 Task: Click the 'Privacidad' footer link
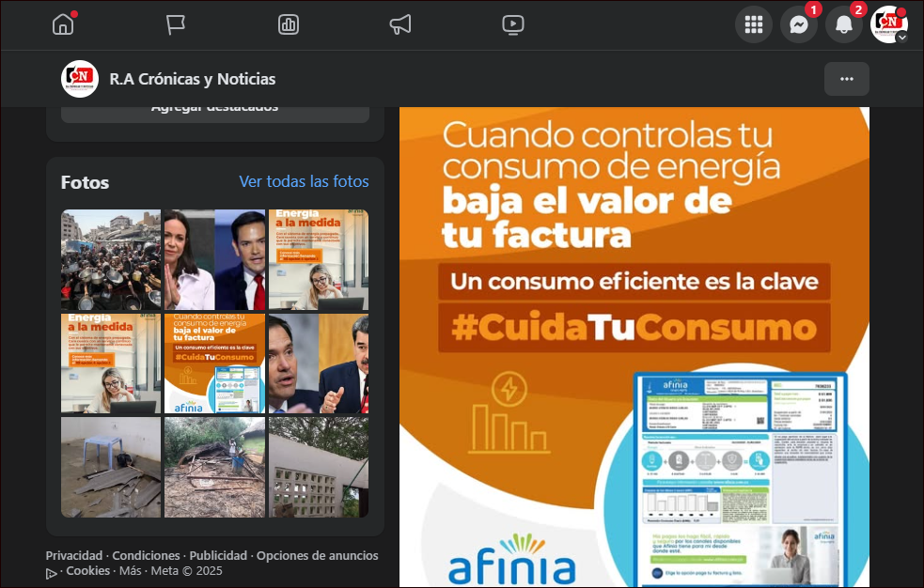[x=74, y=555]
